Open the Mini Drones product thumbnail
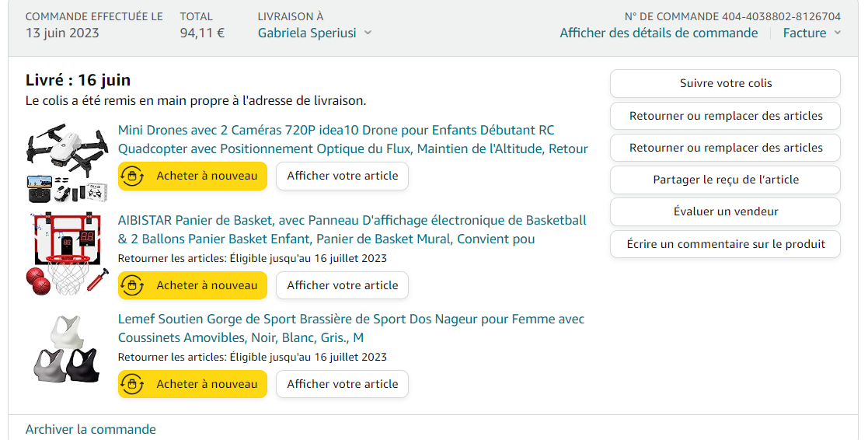Viewport: 868px width, 440px height. click(x=67, y=162)
